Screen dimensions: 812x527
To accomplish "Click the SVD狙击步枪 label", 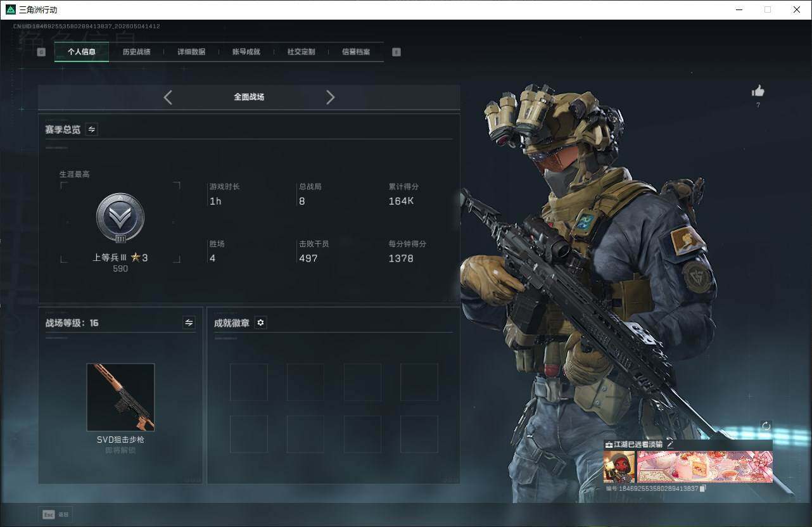I will [x=120, y=440].
